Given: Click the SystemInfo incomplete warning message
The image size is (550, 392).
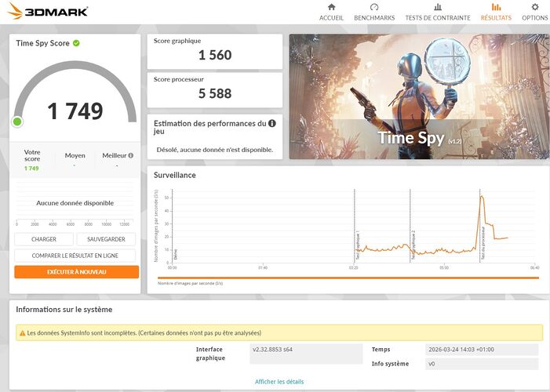Looking at the screenshot, I should (144, 333).
